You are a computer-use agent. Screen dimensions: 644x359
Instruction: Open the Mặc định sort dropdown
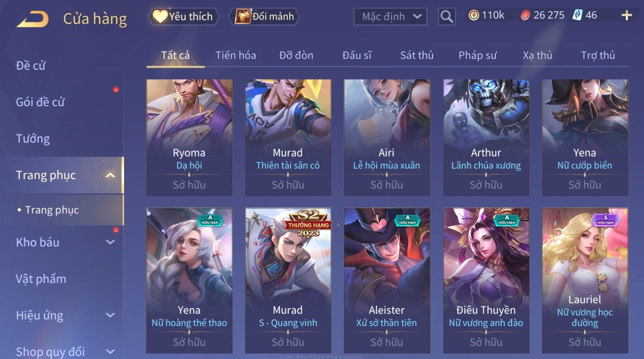tap(390, 17)
